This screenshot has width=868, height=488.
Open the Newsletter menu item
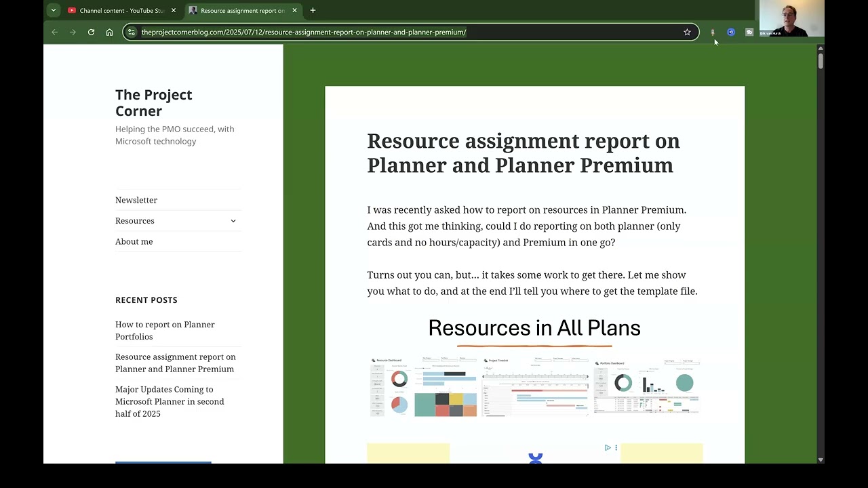click(x=136, y=200)
